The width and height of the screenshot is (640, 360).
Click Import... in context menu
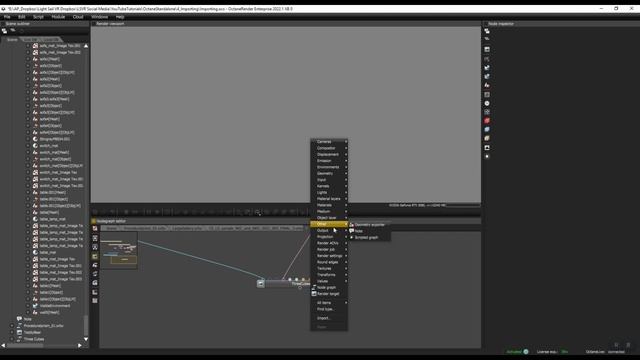329,318
